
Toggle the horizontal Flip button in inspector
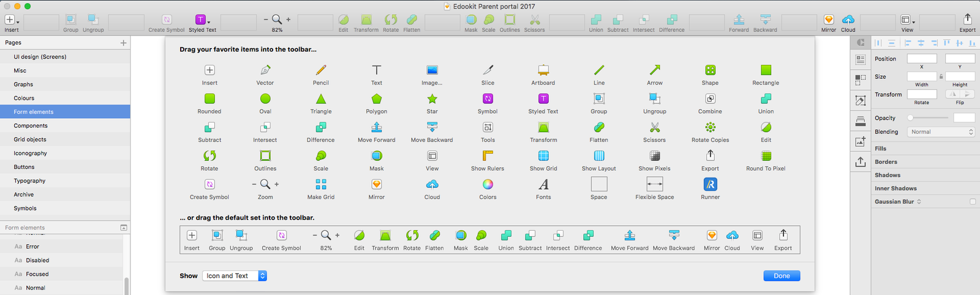(x=953, y=94)
